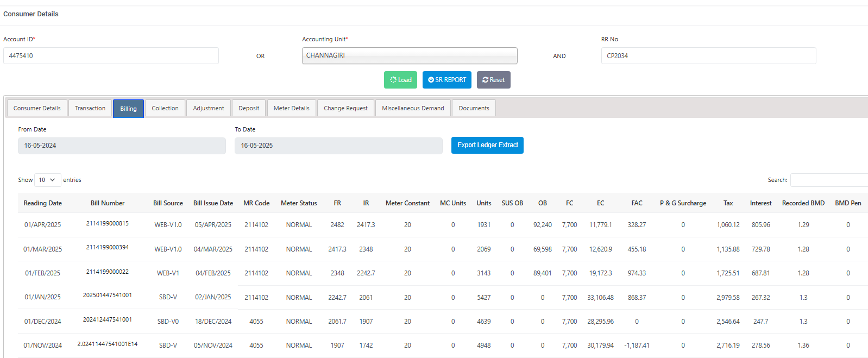Sort by Bill Number column
This screenshot has width=868, height=358.
(x=108, y=203)
